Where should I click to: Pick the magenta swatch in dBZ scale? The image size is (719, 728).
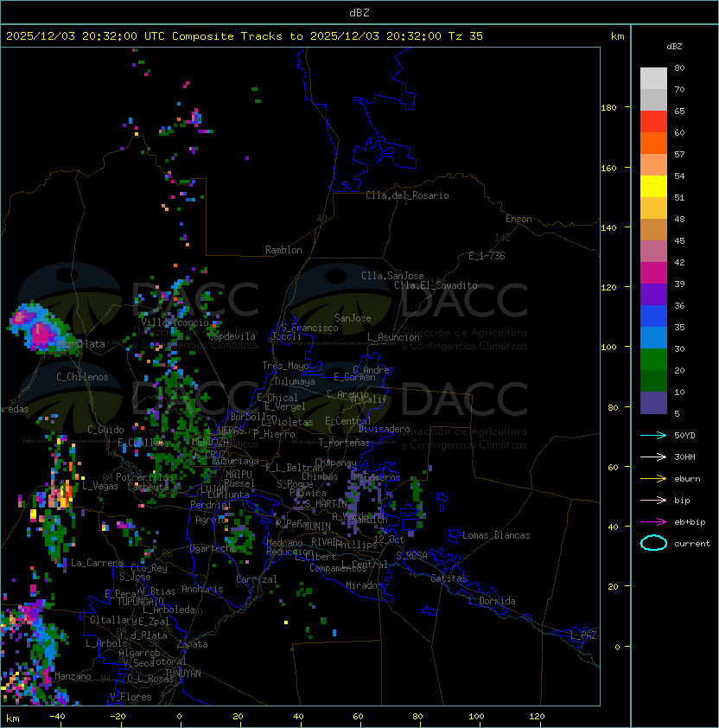pyautogui.click(x=653, y=273)
